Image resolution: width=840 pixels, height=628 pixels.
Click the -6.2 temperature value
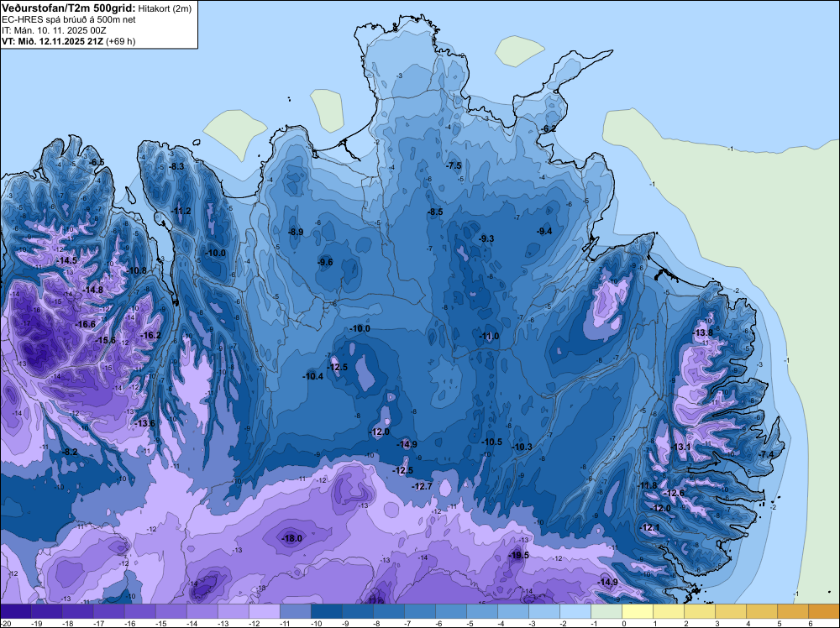(549, 129)
